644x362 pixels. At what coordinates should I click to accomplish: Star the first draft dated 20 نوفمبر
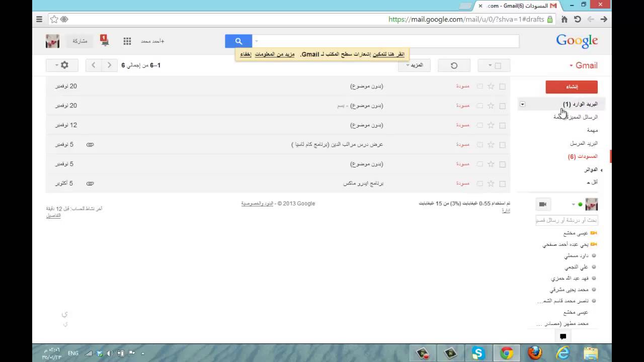tap(491, 86)
